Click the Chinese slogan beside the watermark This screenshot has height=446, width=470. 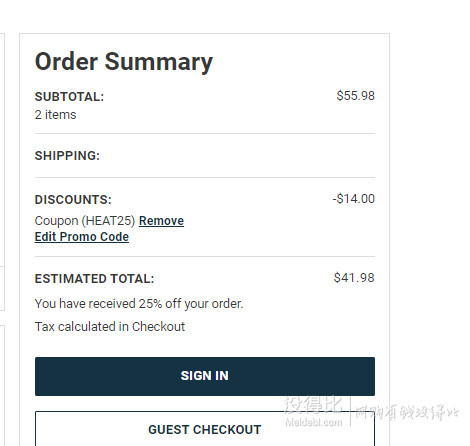[407, 413]
